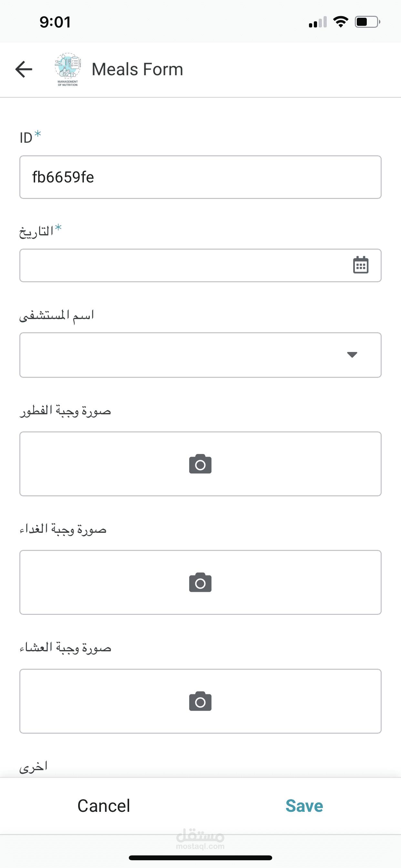Tap the التاريخ date label
Screen dimensions: 401x868
(x=36, y=232)
